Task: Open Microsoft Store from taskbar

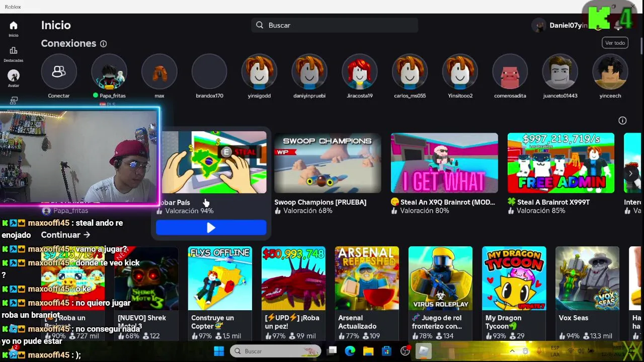Action: coord(386,351)
